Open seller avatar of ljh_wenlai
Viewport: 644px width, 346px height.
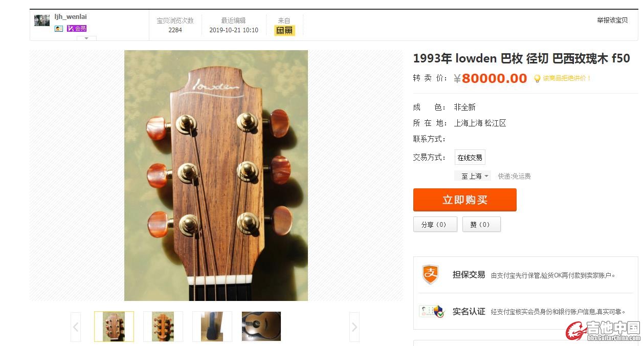pos(42,20)
